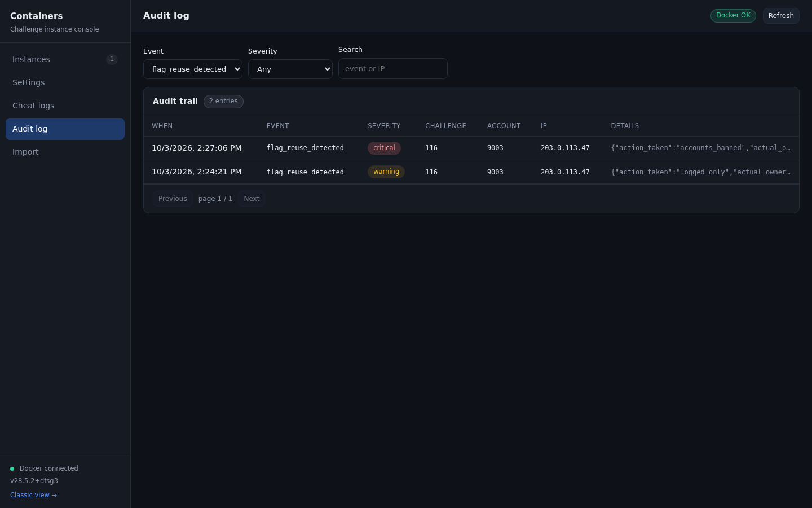Screen dimensions: 812x508
Task: Click the Docker OK status badge
Action: click(x=733, y=16)
